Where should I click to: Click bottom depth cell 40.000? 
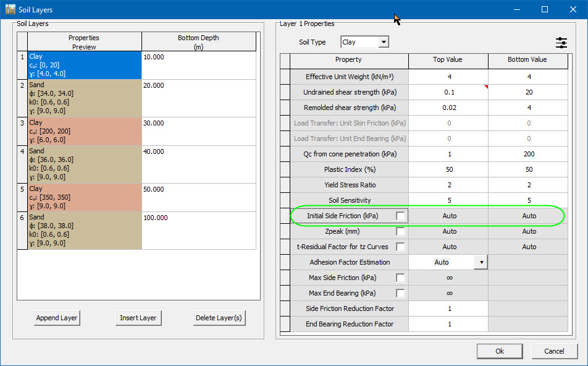[199, 164]
